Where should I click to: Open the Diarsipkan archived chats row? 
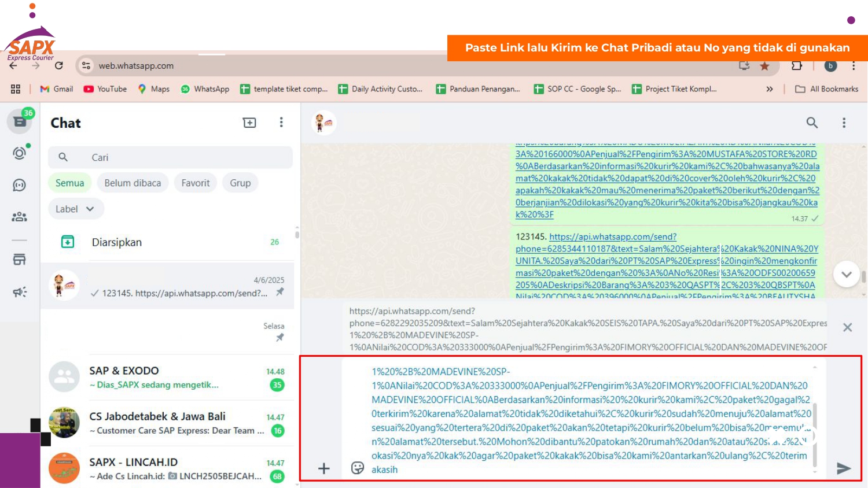click(168, 242)
